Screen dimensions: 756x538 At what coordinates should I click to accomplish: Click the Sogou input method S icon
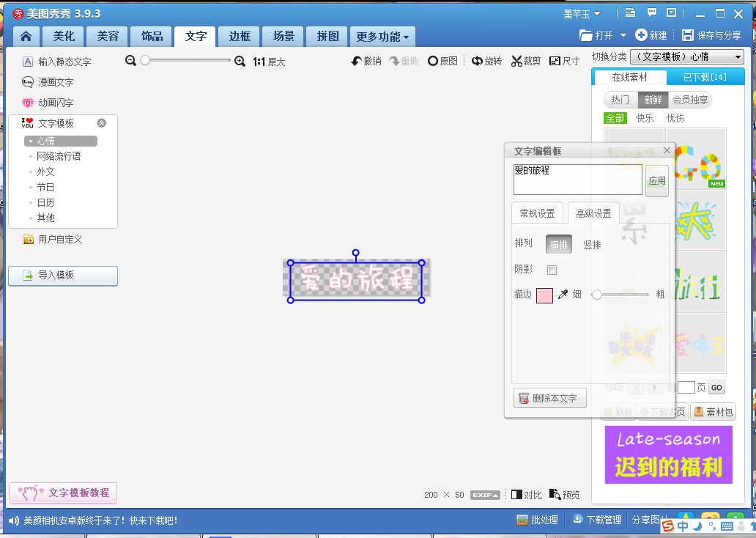pos(668,526)
